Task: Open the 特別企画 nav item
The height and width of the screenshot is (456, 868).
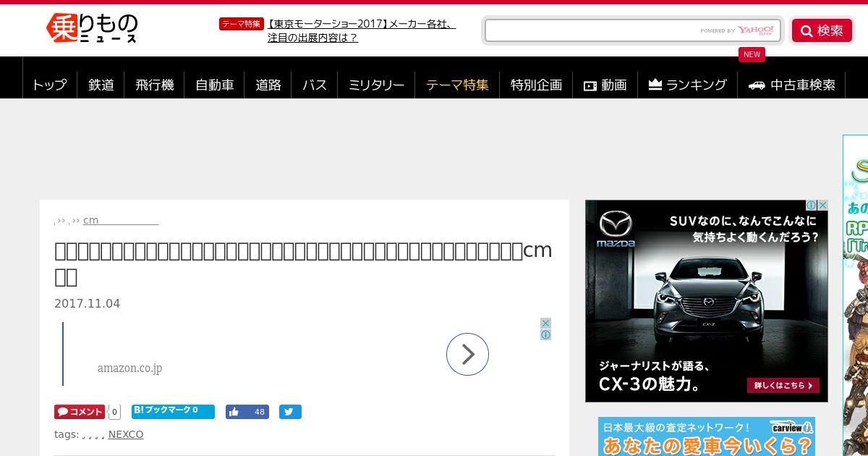Action: coord(536,85)
